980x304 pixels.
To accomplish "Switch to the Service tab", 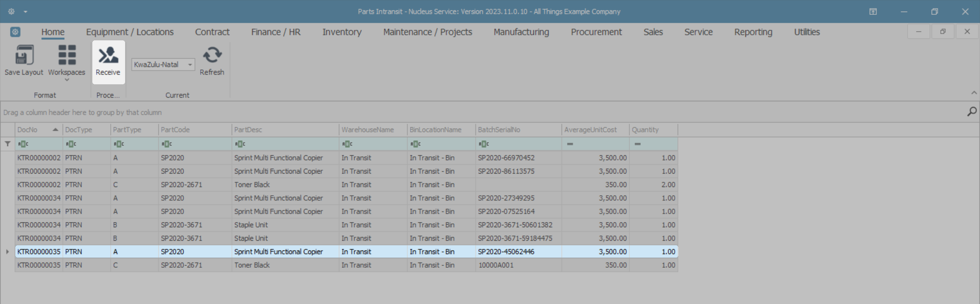I will pos(698,32).
